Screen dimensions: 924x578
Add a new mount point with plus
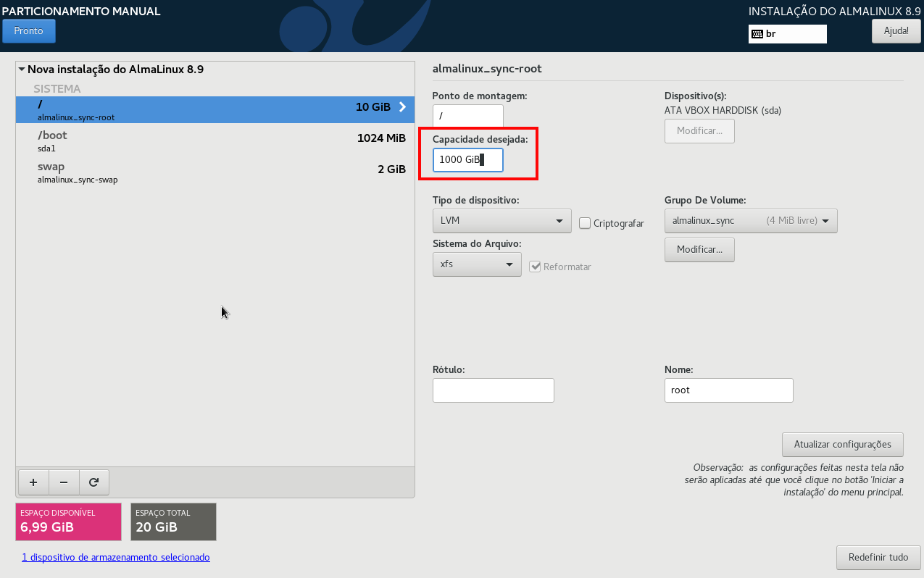(33, 482)
